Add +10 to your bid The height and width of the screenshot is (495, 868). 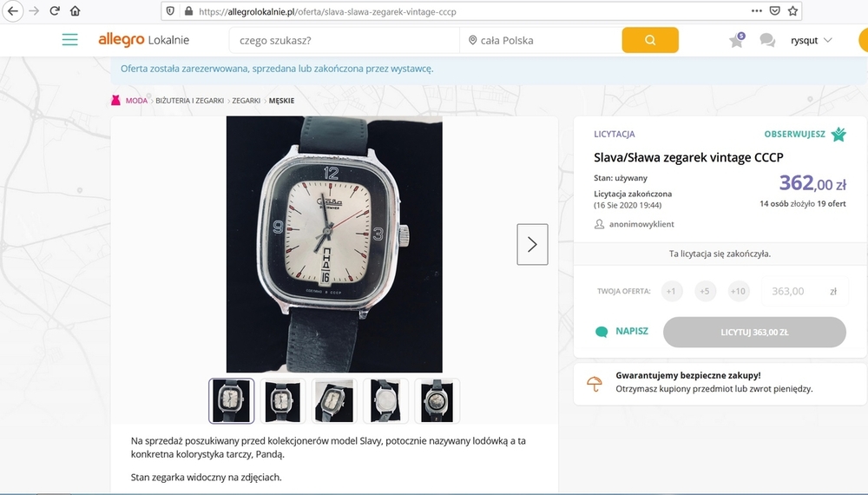click(739, 291)
